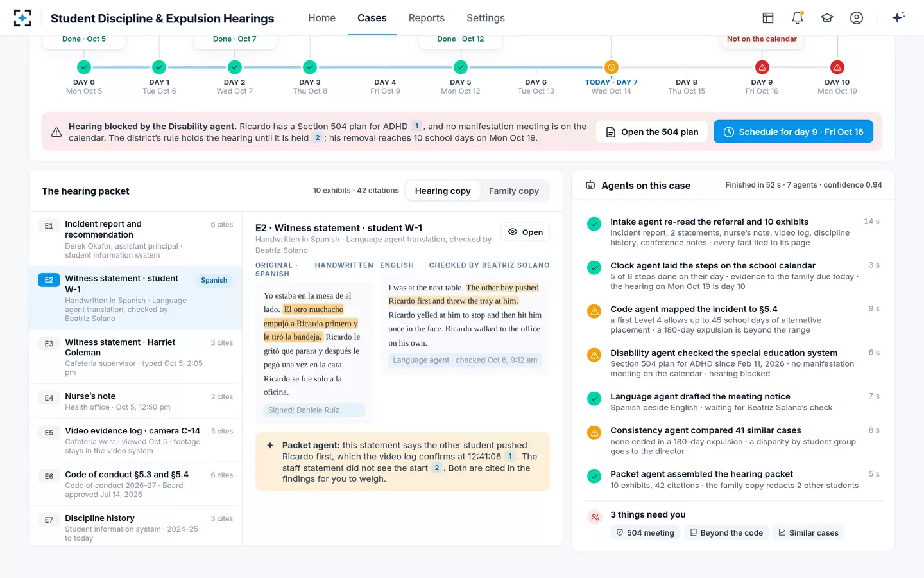Image resolution: width=924 pixels, height=578 pixels.
Task: Open citation 1 after 12:41:06 in Packet note
Action: [x=511, y=457]
